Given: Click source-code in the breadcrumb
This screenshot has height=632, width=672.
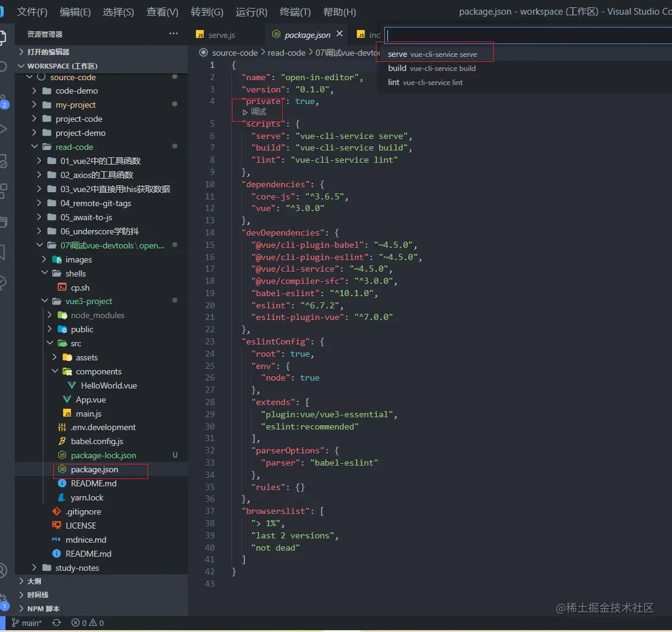Looking at the screenshot, I should coord(235,53).
